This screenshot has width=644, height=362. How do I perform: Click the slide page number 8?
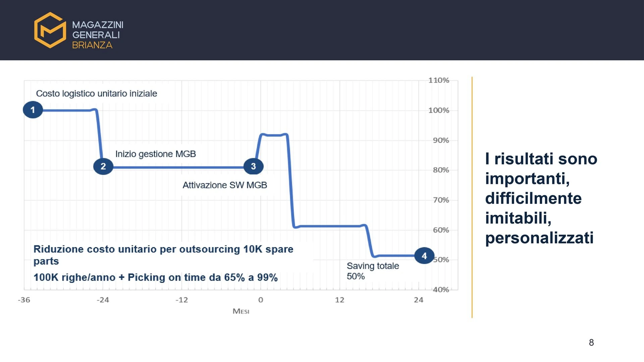pyautogui.click(x=591, y=343)
